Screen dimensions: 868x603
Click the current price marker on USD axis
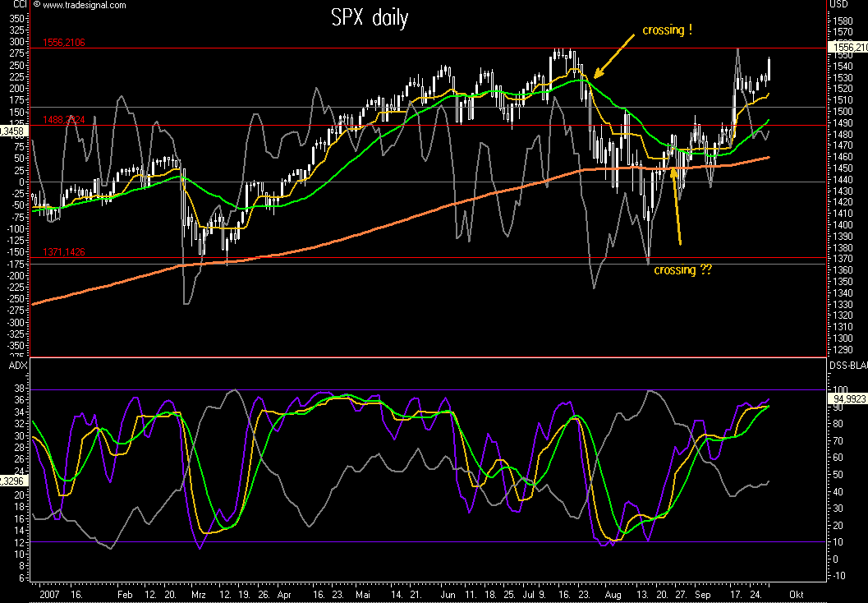click(848, 48)
